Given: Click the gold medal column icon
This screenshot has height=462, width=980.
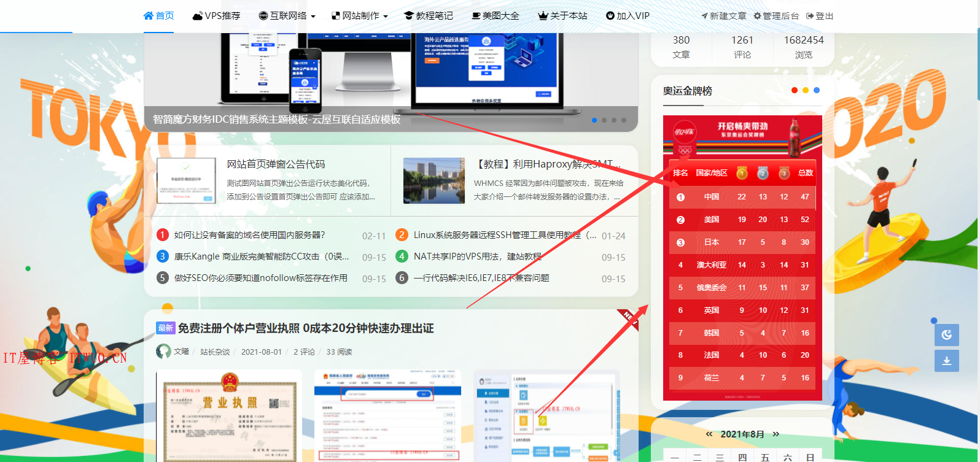Looking at the screenshot, I should click(742, 173).
